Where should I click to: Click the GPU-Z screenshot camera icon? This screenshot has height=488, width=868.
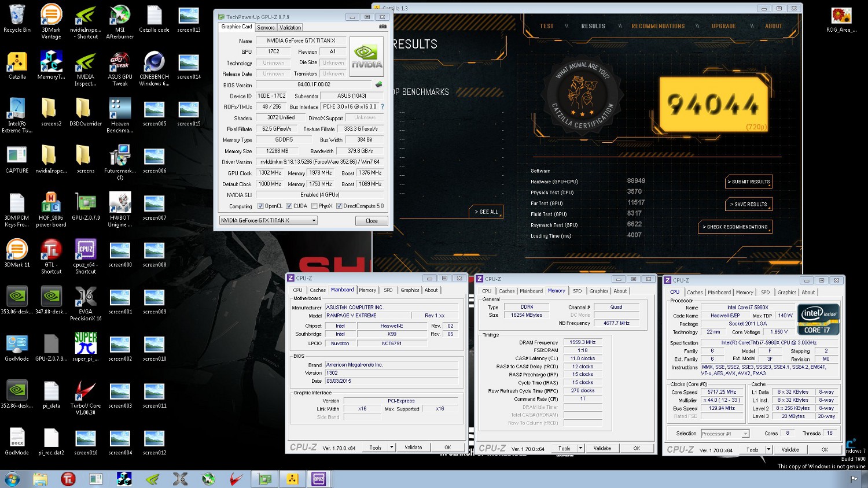click(382, 27)
